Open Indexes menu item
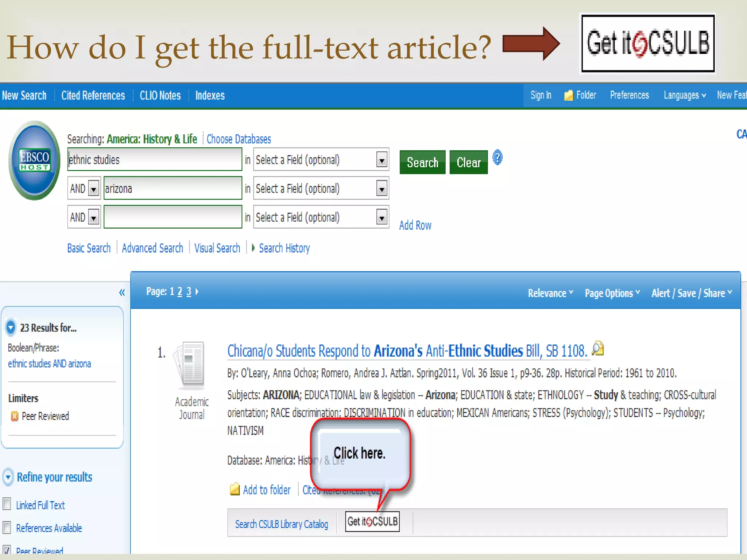This screenshot has width=747, height=560. [210, 96]
